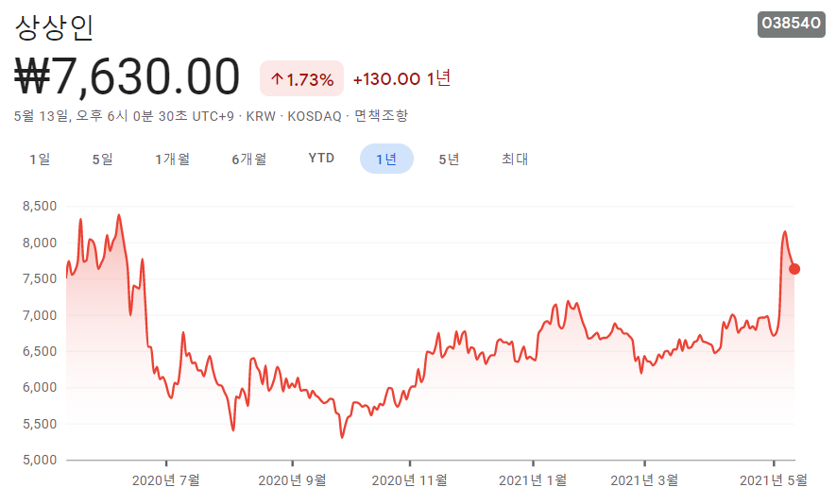Click the 8,000 y-axis label
The width and height of the screenshot is (836, 504).
click(40, 243)
